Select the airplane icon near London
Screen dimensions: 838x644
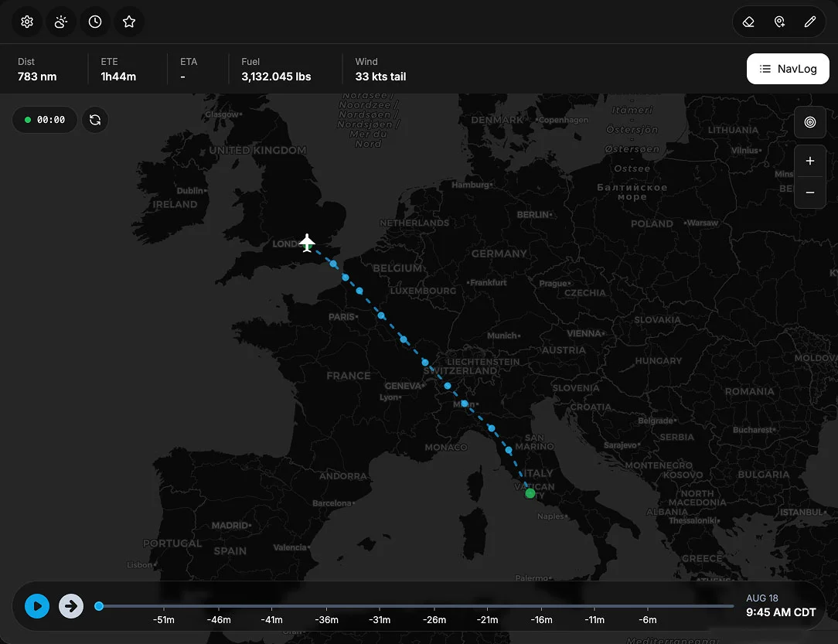point(307,243)
